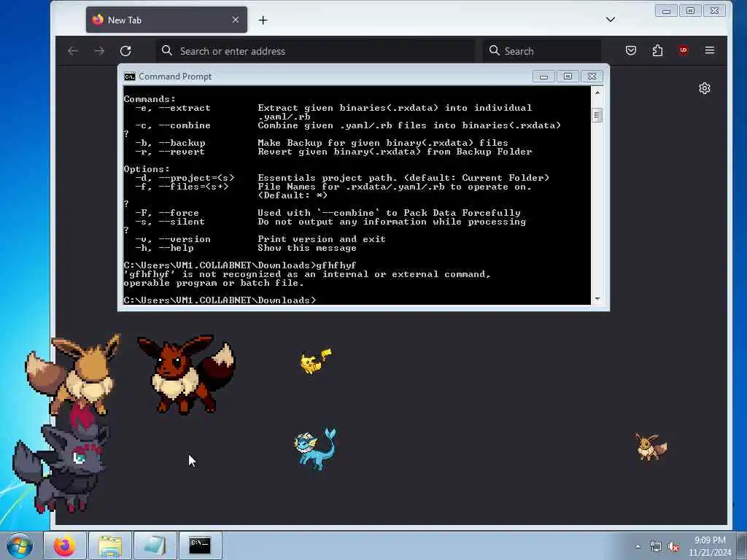Open Save to Pocket icon
Image resolution: width=747 pixels, height=560 pixels.
click(x=631, y=50)
